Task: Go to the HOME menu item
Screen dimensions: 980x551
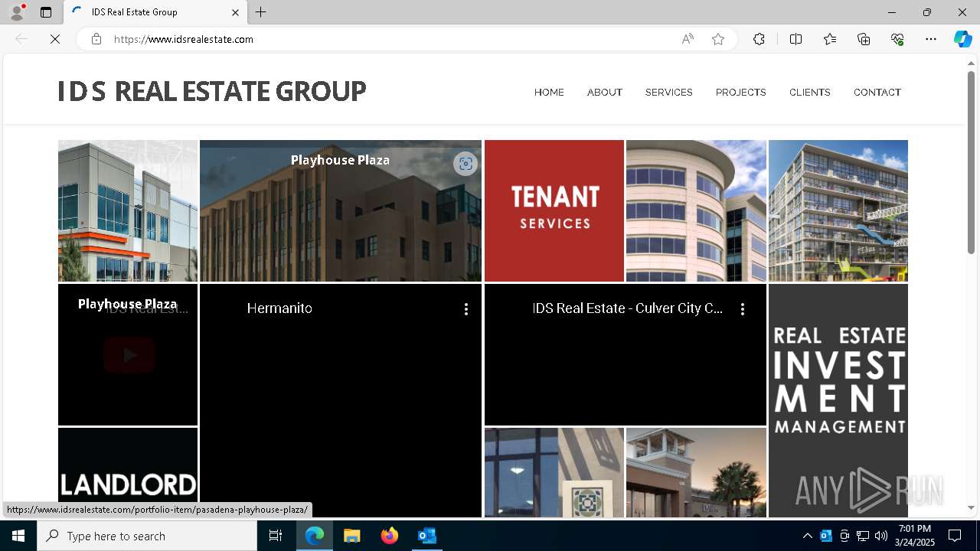Action: pyautogui.click(x=549, y=93)
